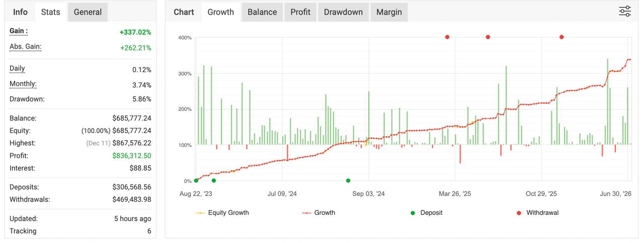Select the '5 hours ago' updated value
The width and height of the screenshot is (644, 243).
click(133, 219)
